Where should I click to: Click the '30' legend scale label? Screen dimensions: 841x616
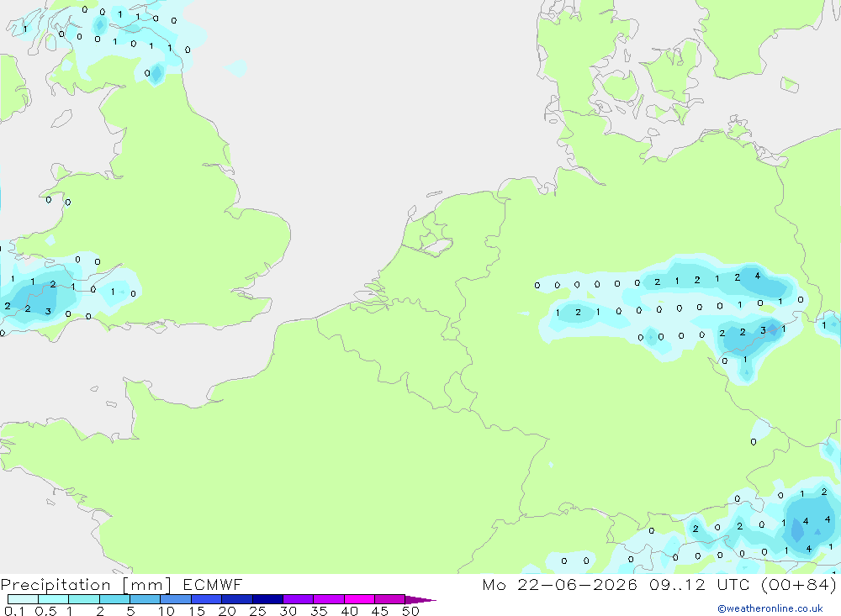coord(288,611)
